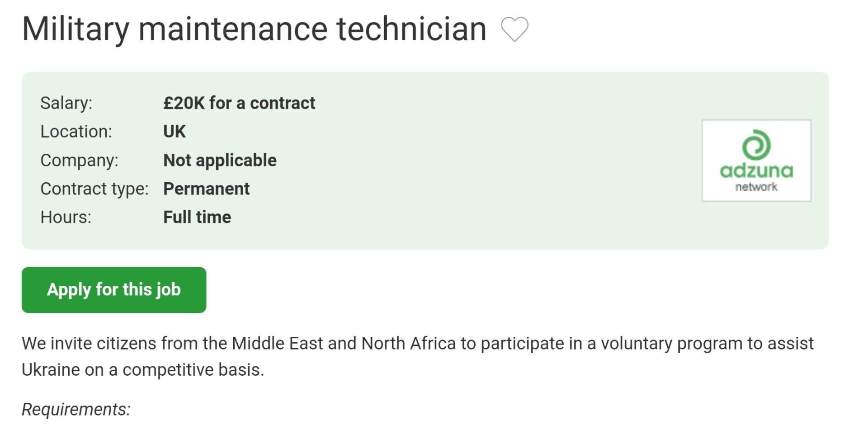The image size is (868, 425).
Task: Click the Hours label
Action: pos(66,217)
